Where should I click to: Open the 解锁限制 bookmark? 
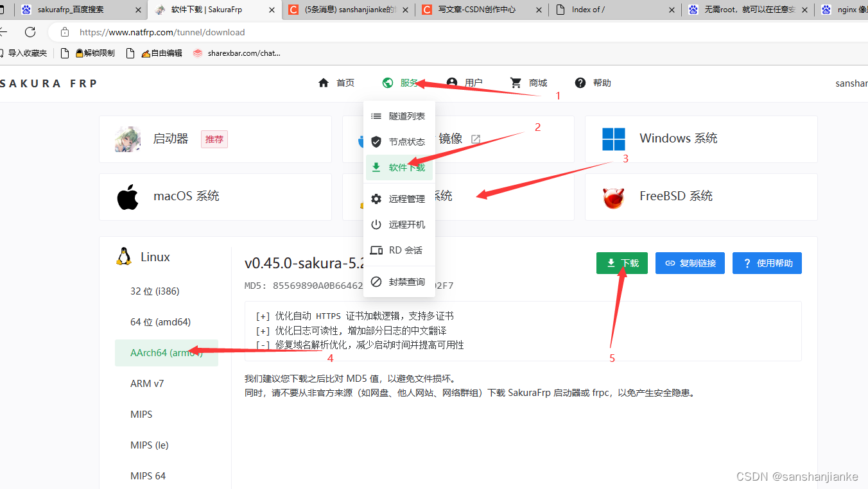point(88,53)
